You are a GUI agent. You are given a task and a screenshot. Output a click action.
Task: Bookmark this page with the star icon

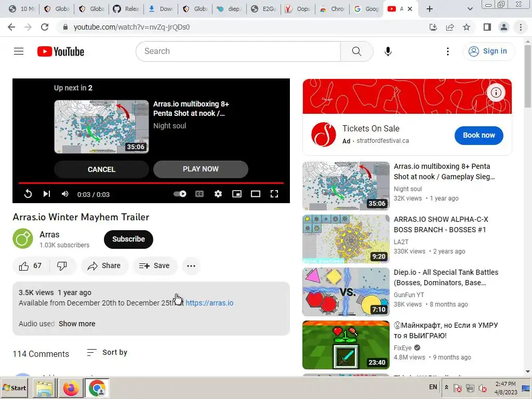point(467,27)
